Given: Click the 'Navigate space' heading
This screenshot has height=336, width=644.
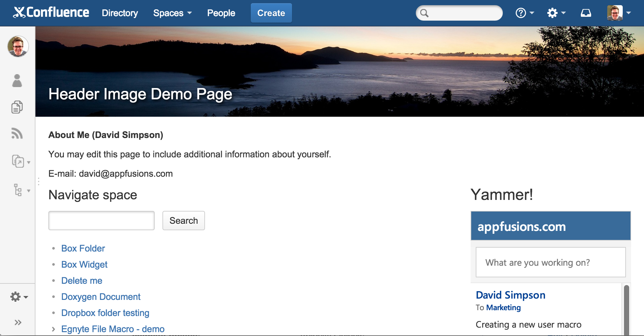Looking at the screenshot, I should (x=93, y=195).
